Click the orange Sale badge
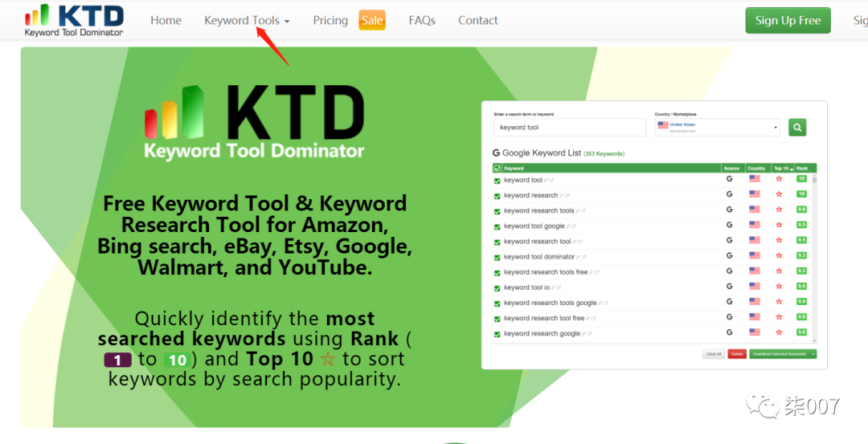The width and height of the screenshot is (868, 444). 372,20
